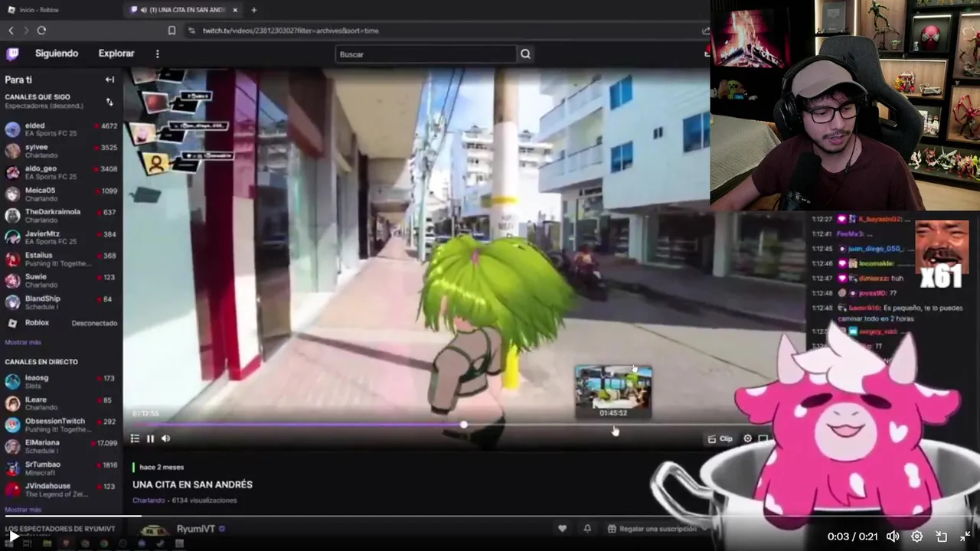Change followed channels sort order
This screenshot has width=980, height=551.
coord(109,102)
